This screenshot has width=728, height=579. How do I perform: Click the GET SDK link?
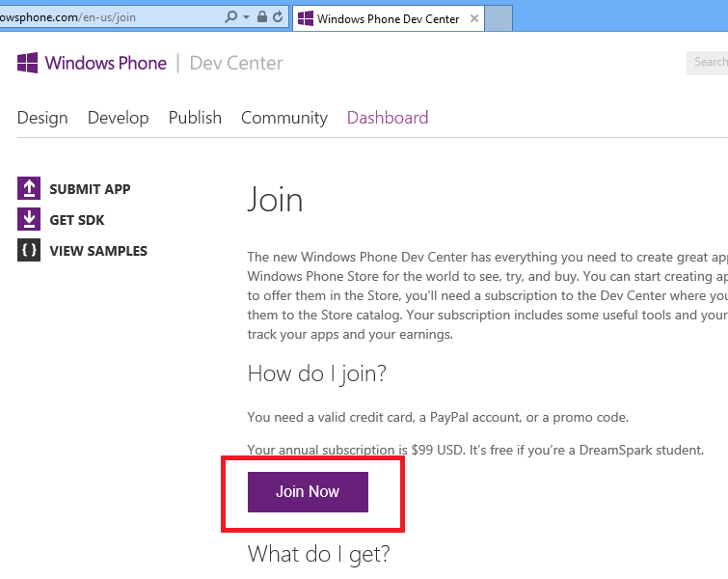pyautogui.click(x=77, y=220)
